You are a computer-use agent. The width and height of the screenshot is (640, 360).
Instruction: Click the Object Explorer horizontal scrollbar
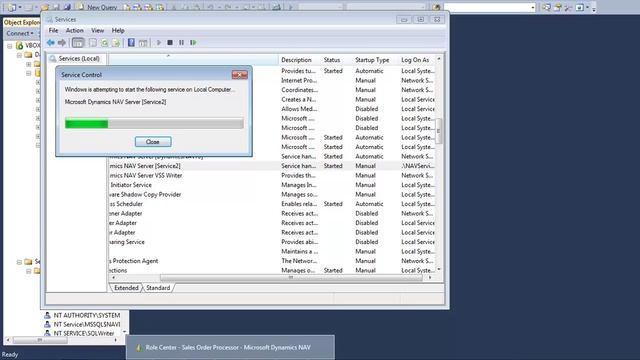coord(40,340)
